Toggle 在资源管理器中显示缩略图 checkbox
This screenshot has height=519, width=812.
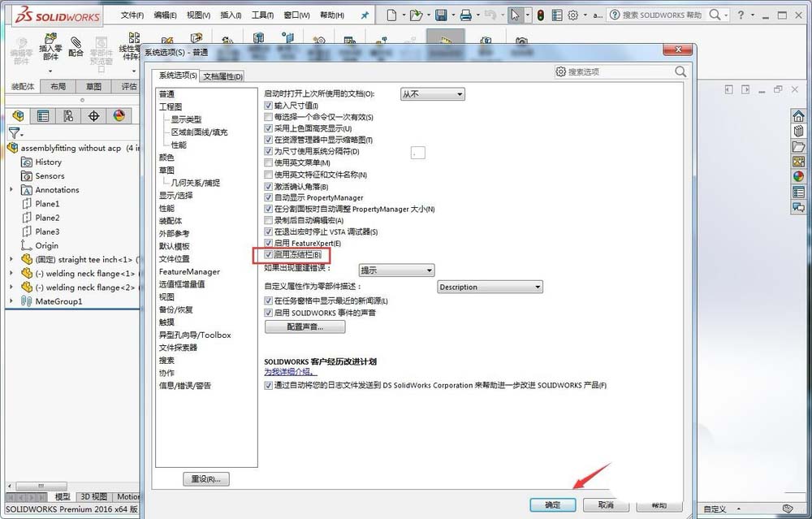[268, 140]
